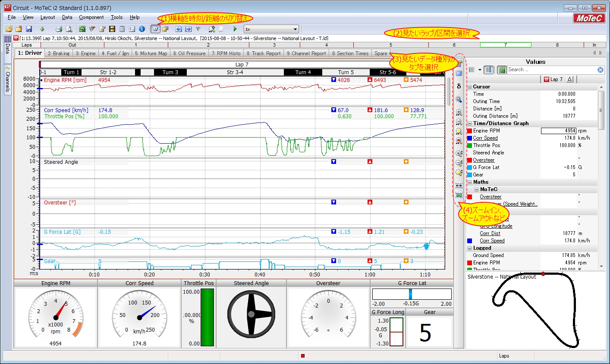Screen dimensions: 610x364
Task: Click the delta symbol icon on vertical toolbar
Action: tap(459, 86)
